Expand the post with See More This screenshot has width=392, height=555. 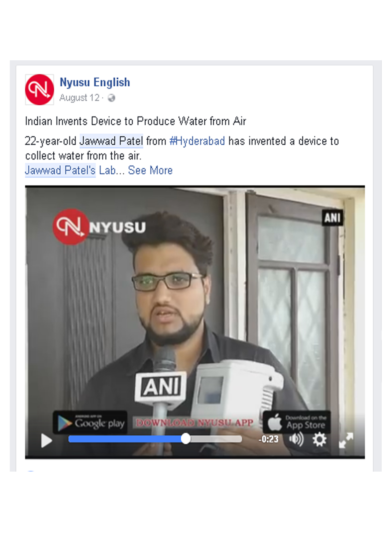click(x=150, y=170)
